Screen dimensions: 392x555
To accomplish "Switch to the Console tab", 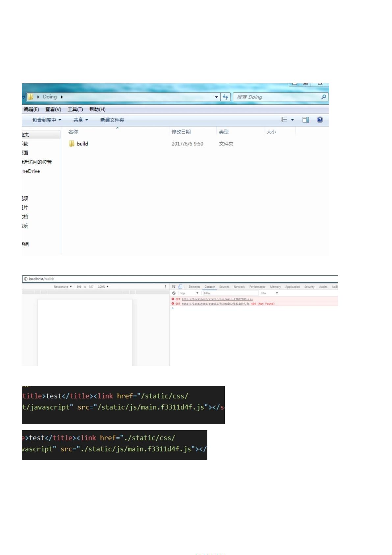I will 210,287.
